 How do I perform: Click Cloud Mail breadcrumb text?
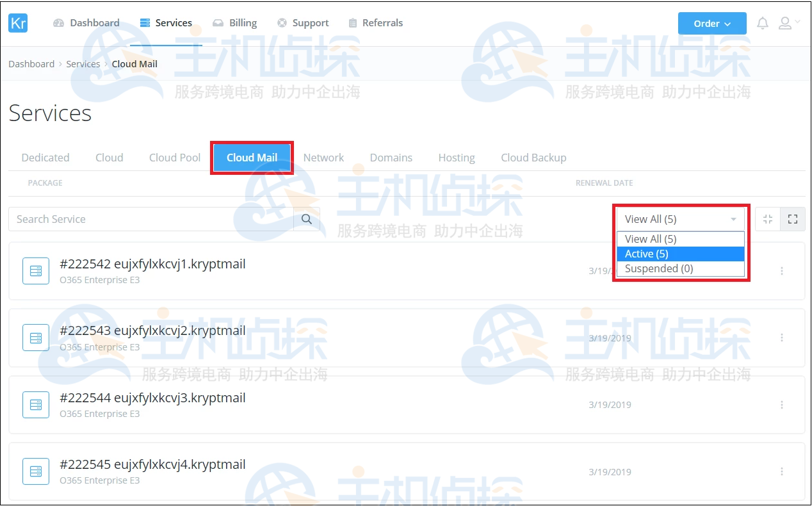pos(134,64)
